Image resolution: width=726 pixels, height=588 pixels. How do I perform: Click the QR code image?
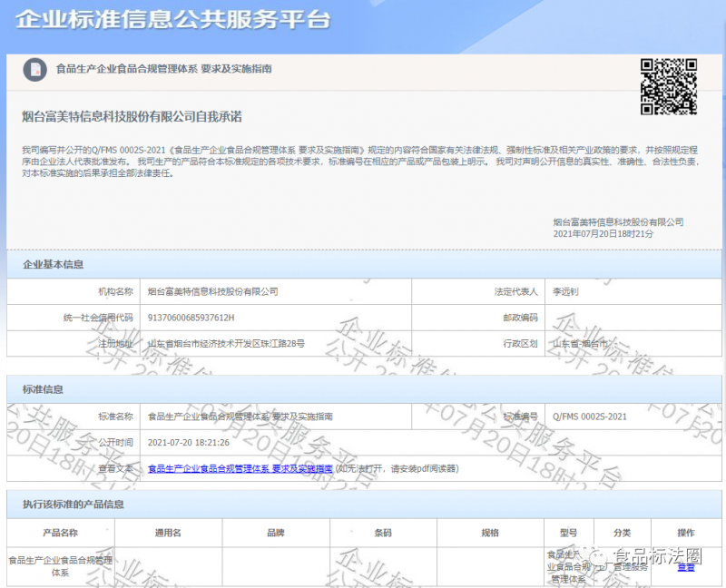[668, 86]
